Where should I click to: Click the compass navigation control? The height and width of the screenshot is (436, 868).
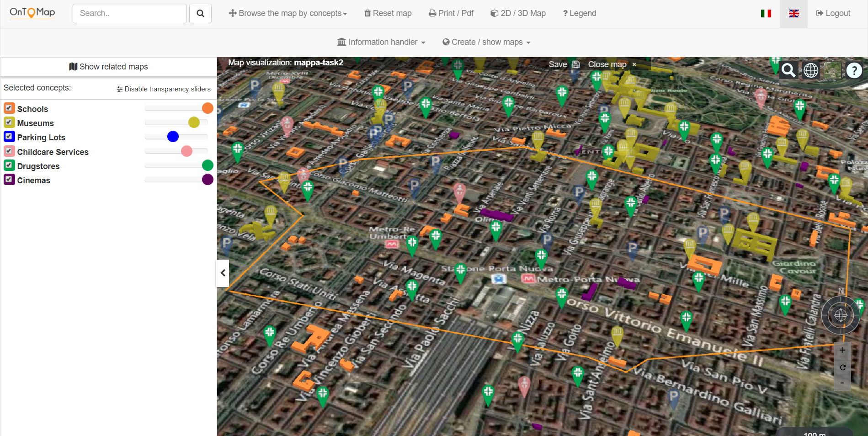841,315
